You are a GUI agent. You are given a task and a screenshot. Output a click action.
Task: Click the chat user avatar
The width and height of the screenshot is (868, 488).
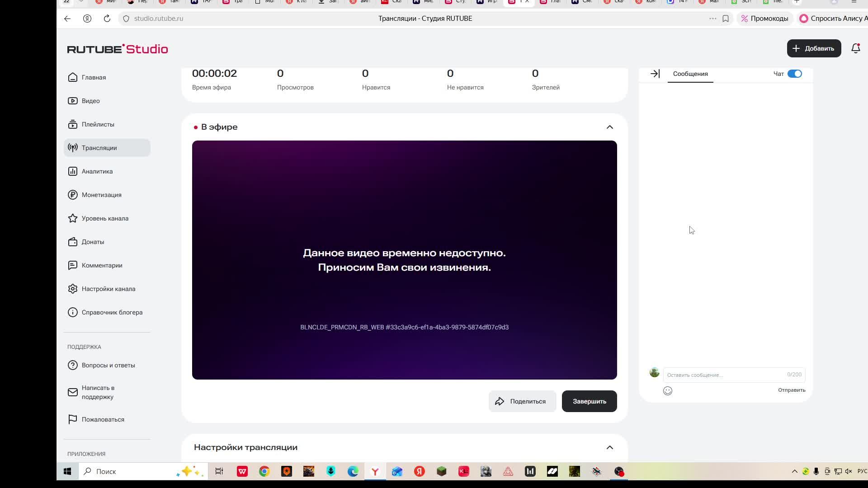coord(654,372)
